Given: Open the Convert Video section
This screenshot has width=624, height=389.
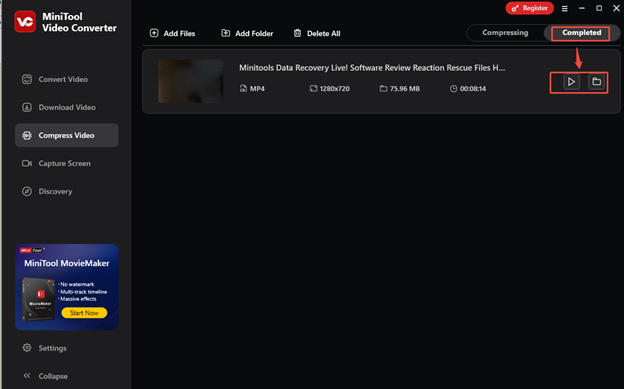Looking at the screenshot, I should 66,79.
